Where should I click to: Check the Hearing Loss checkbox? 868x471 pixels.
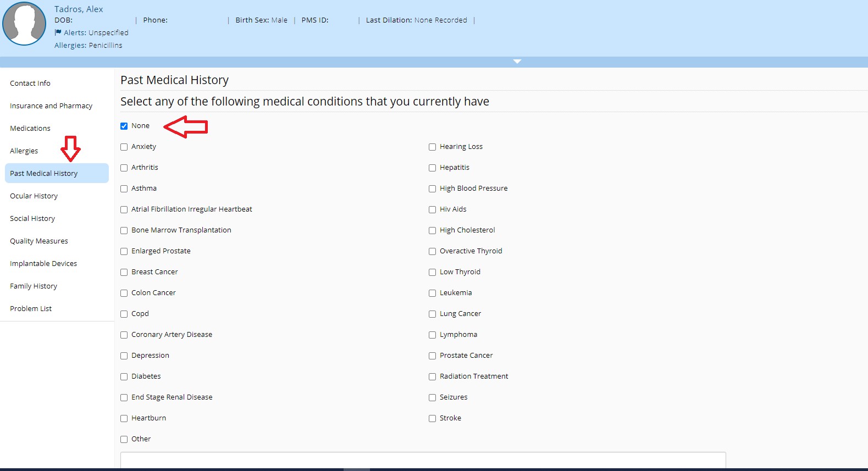coord(433,147)
